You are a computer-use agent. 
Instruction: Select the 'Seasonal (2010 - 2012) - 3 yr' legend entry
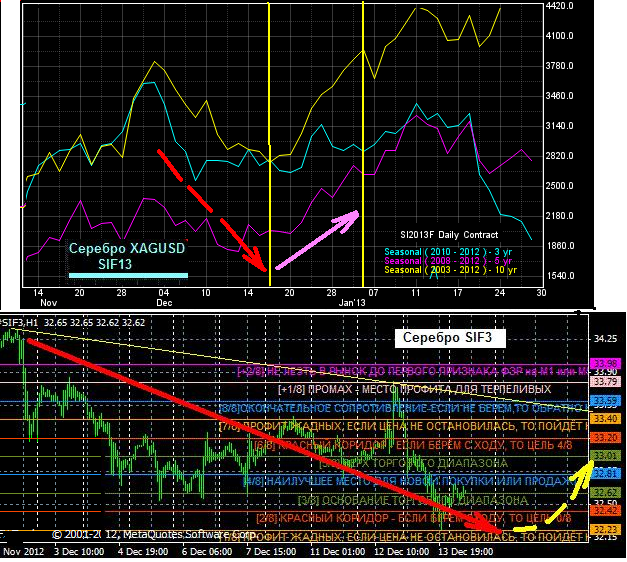[448, 252]
